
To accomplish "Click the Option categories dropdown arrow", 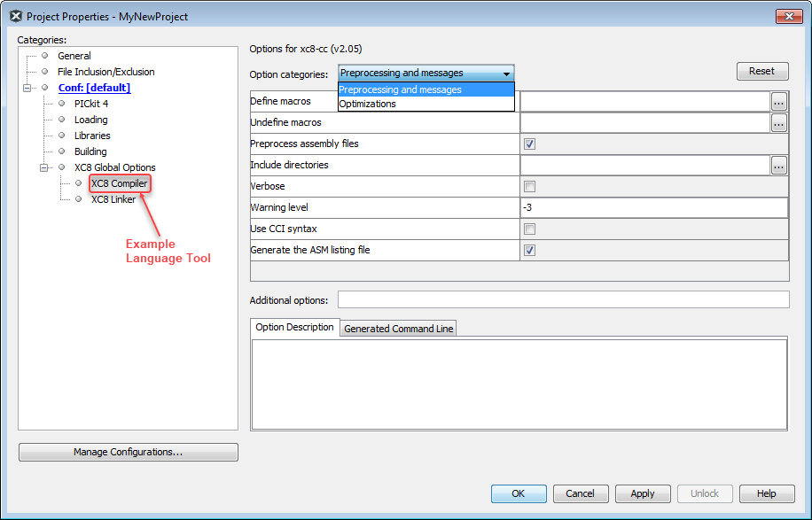I will click(506, 74).
